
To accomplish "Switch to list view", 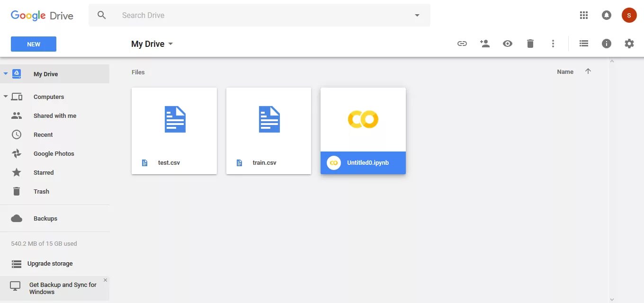I will click(x=584, y=44).
